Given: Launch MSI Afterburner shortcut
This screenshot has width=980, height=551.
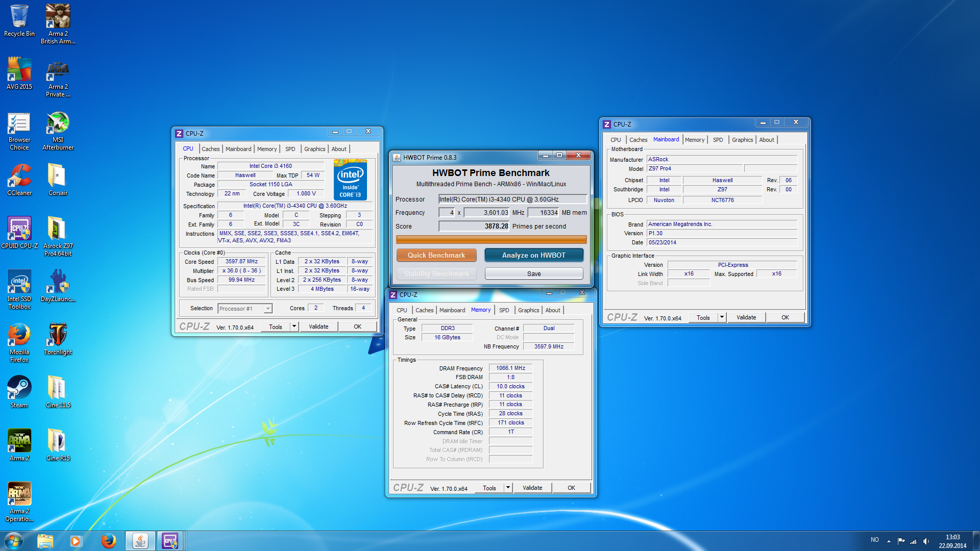Looking at the screenshot, I should (58, 131).
